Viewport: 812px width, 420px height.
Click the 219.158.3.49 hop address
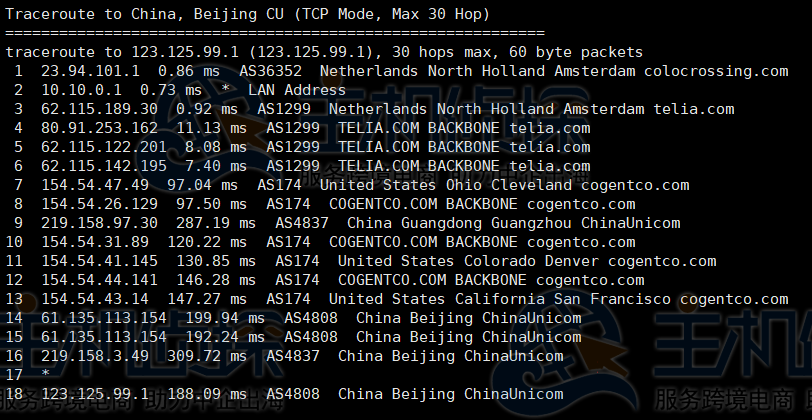95,356
